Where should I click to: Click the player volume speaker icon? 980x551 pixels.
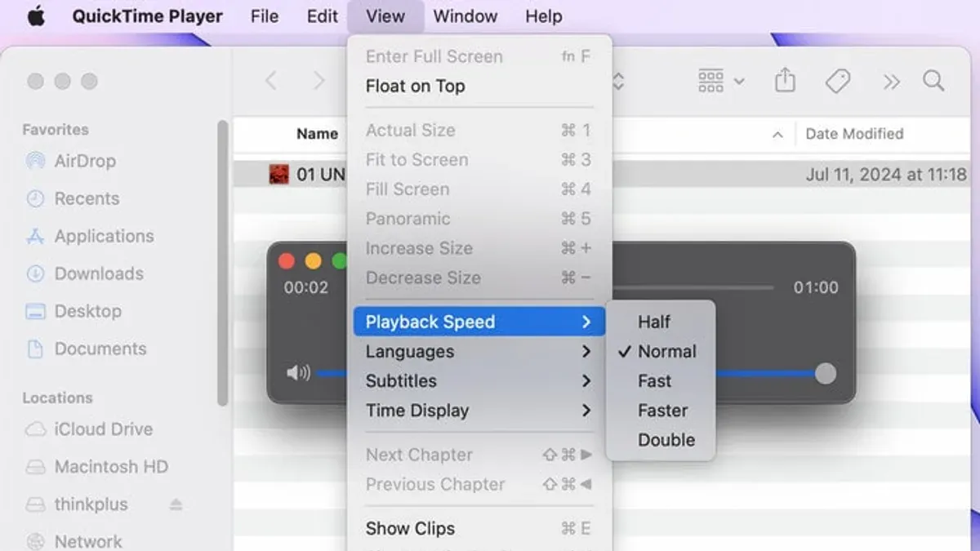tap(298, 374)
